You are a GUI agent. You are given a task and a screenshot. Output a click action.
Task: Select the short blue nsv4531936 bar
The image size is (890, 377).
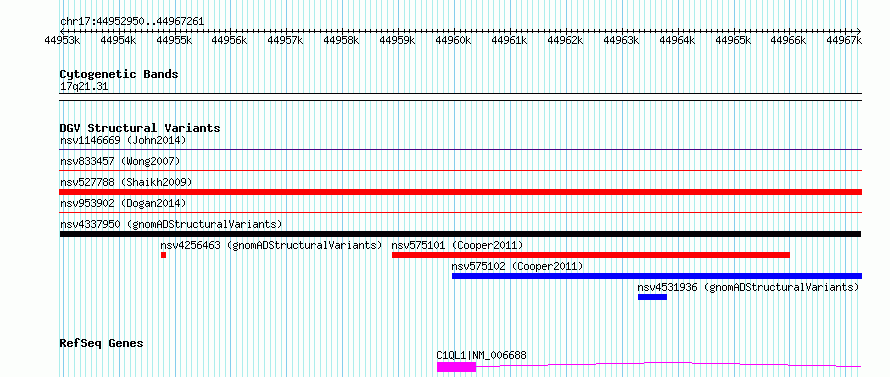pyautogui.click(x=652, y=297)
